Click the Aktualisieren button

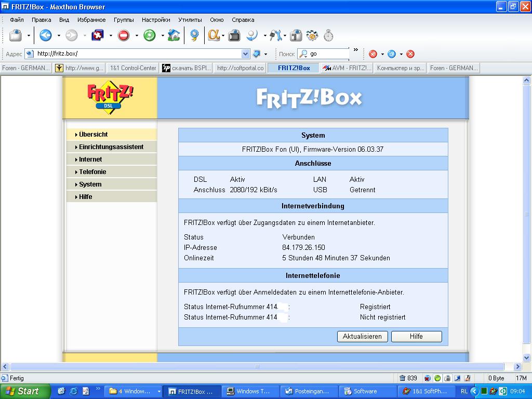[x=362, y=336]
